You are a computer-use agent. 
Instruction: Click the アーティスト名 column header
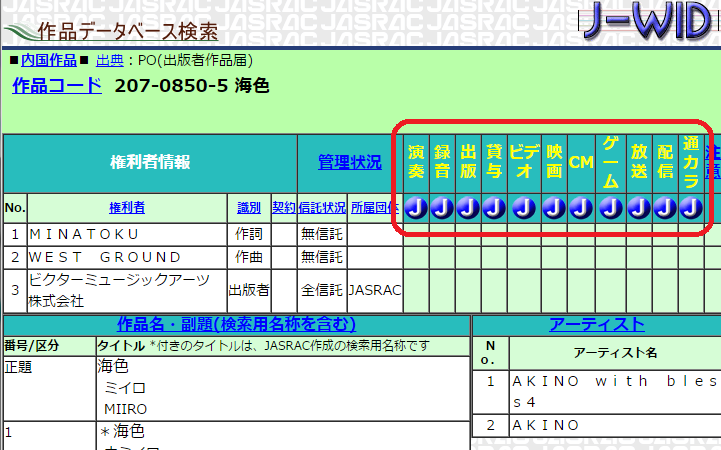coord(615,353)
